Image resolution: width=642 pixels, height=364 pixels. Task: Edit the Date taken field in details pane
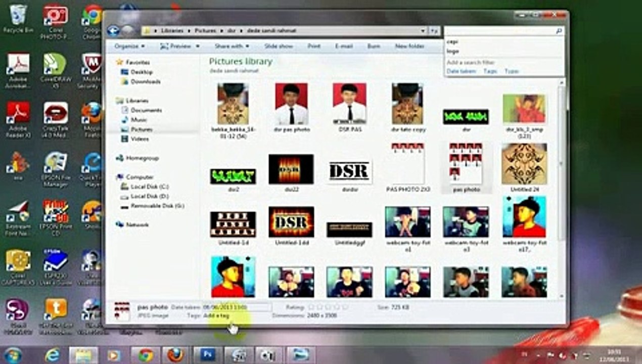(x=237, y=307)
